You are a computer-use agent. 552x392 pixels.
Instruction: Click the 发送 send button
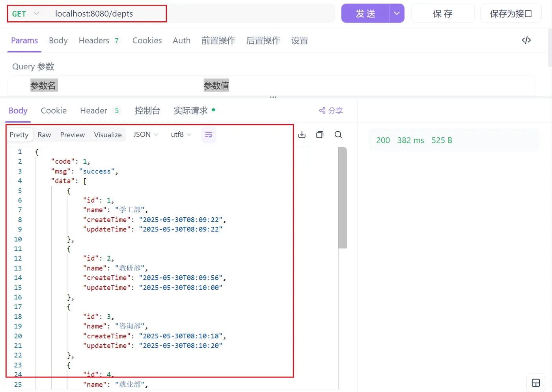click(x=365, y=13)
